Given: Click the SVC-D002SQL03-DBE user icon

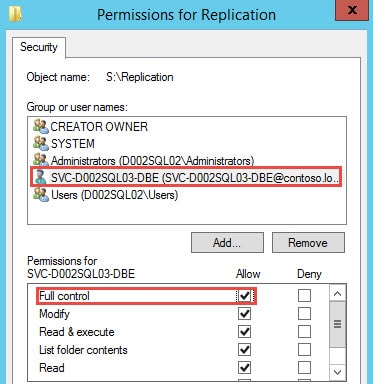Looking at the screenshot, I should 41,177.
